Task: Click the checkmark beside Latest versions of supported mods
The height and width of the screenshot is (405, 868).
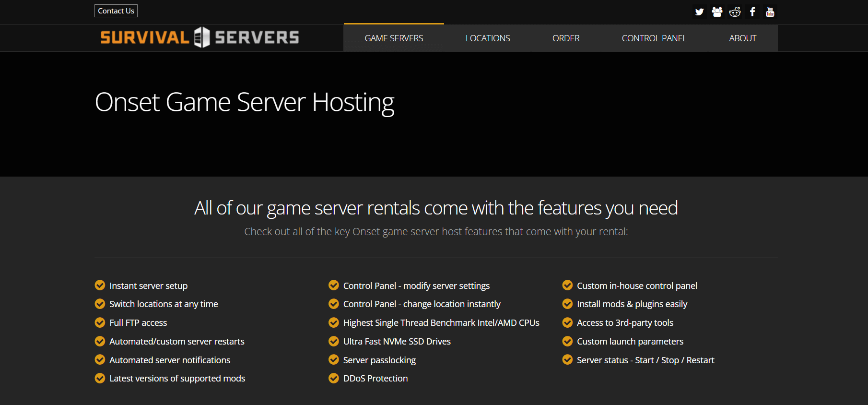Action: click(x=100, y=378)
